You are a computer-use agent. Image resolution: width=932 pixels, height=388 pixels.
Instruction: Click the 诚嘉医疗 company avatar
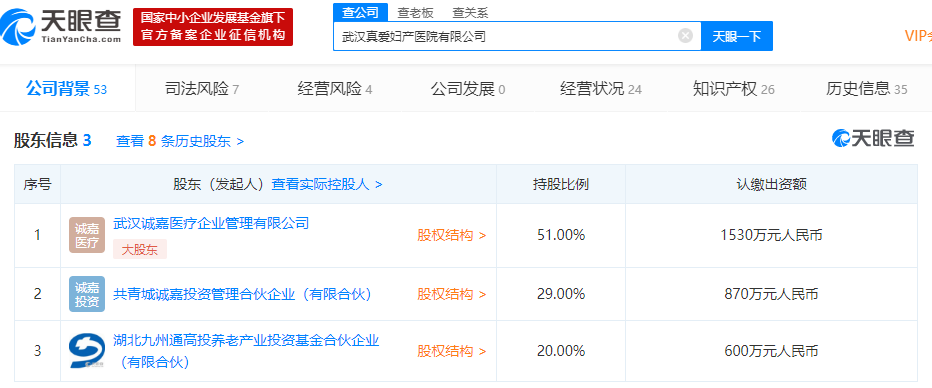coord(87,235)
